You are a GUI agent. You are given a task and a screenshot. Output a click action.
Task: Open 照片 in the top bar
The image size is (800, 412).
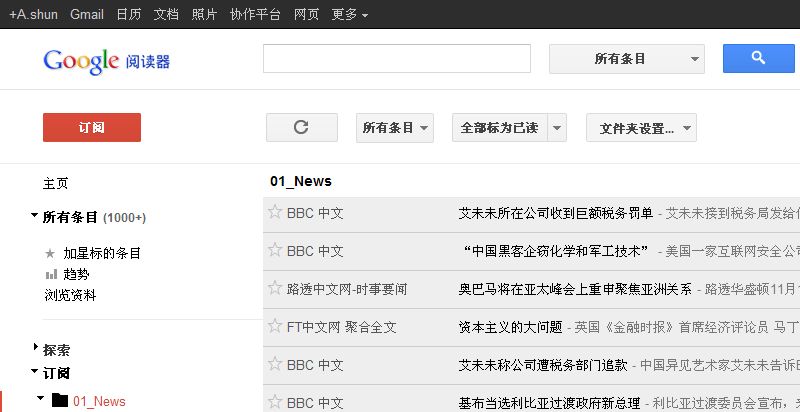click(205, 14)
